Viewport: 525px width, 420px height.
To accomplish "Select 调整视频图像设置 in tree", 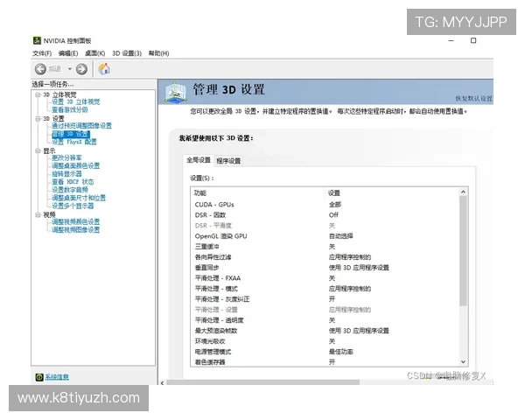I will tap(75, 230).
